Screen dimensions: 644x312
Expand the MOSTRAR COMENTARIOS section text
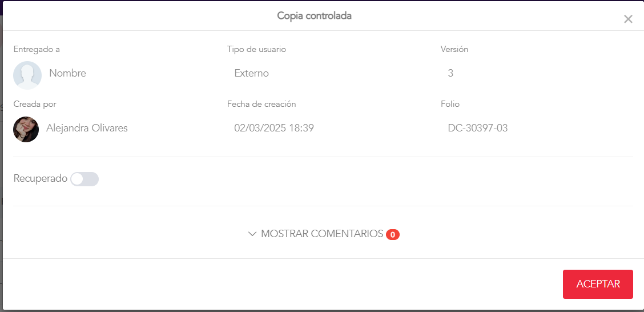click(x=321, y=234)
